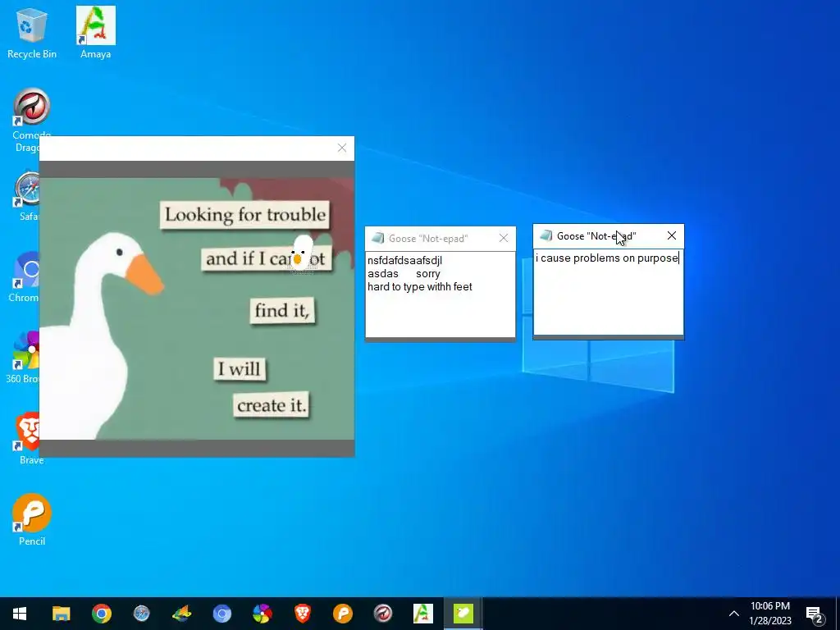
Task: Launch Brave from the taskbar
Action: tap(302, 614)
